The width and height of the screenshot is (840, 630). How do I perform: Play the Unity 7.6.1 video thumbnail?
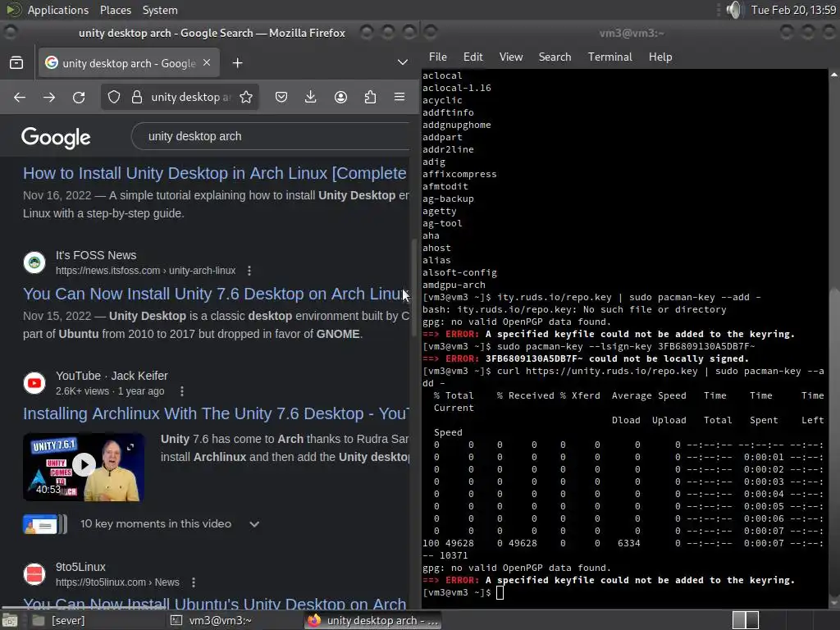coord(84,467)
